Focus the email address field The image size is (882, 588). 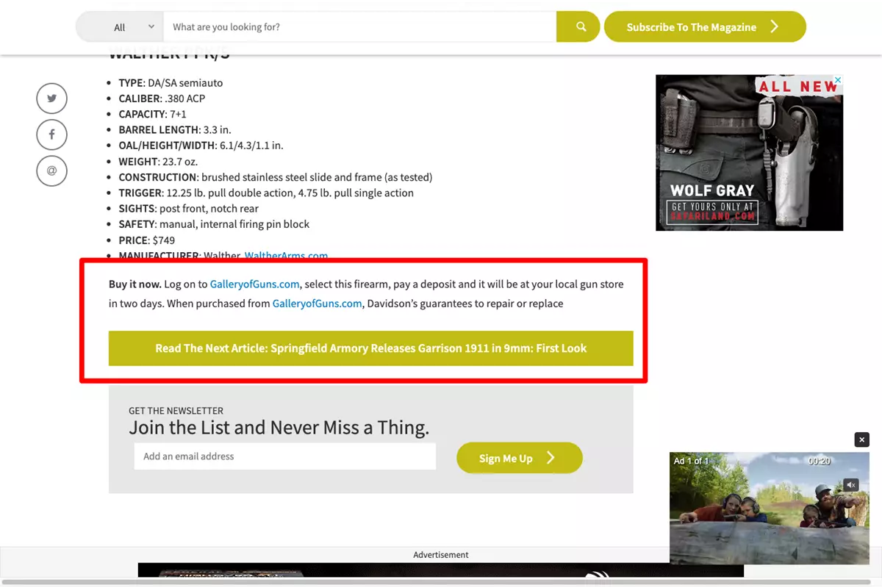point(285,456)
